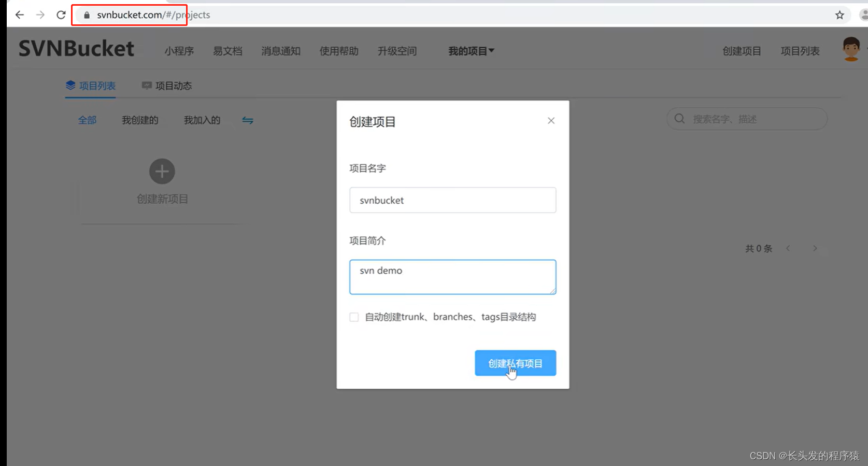Open 升级空间 in navigation

tap(397, 51)
